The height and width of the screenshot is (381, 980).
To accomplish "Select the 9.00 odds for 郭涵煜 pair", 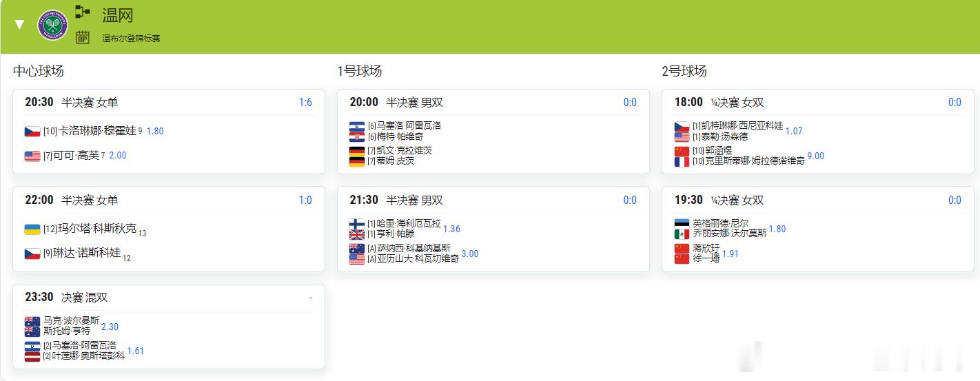I will [x=816, y=156].
